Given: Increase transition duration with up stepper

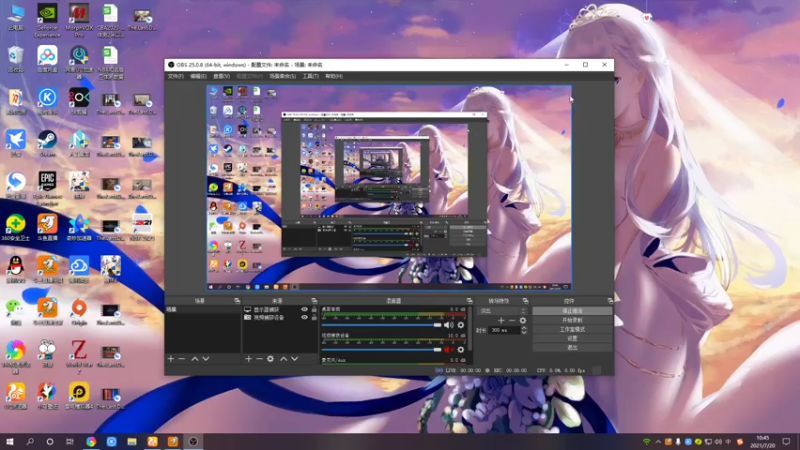Looking at the screenshot, I should point(523,328).
